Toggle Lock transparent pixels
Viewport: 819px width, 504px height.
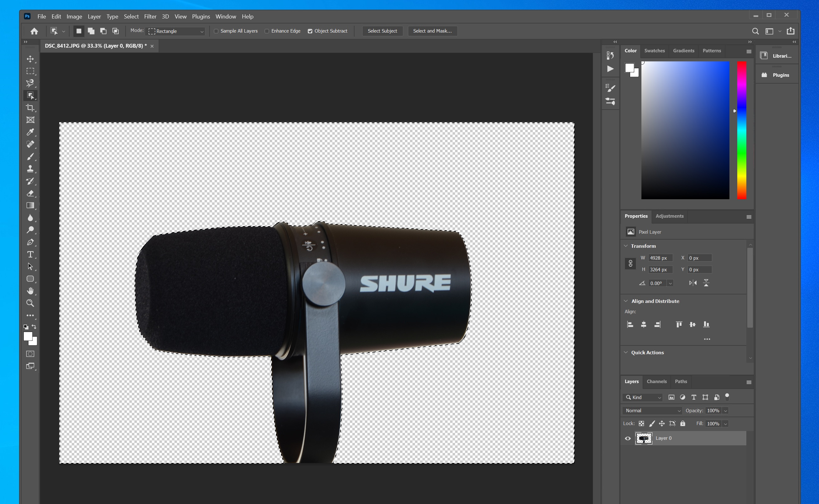pos(641,424)
